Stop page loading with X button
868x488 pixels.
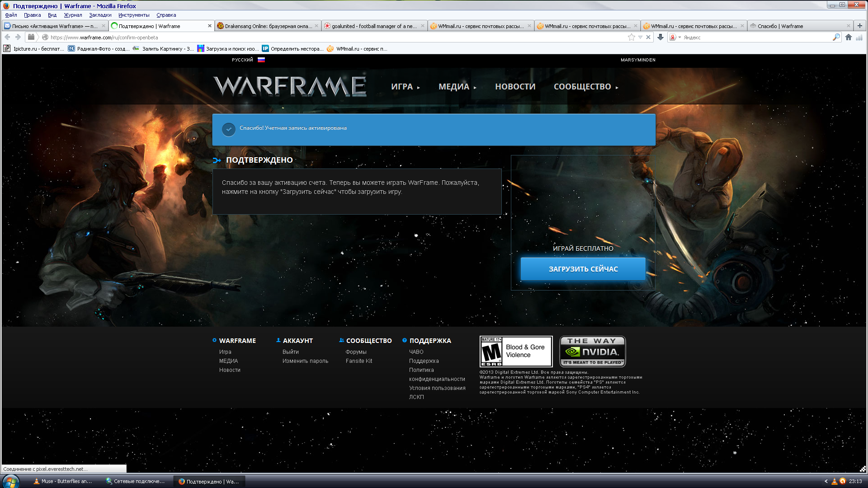coord(648,38)
